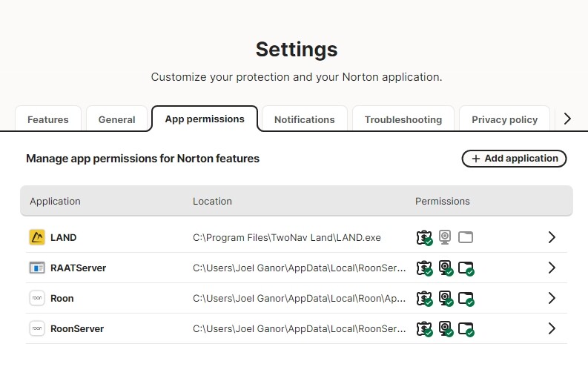Switch to the Features tab
The image size is (588, 381).
(x=48, y=119)
